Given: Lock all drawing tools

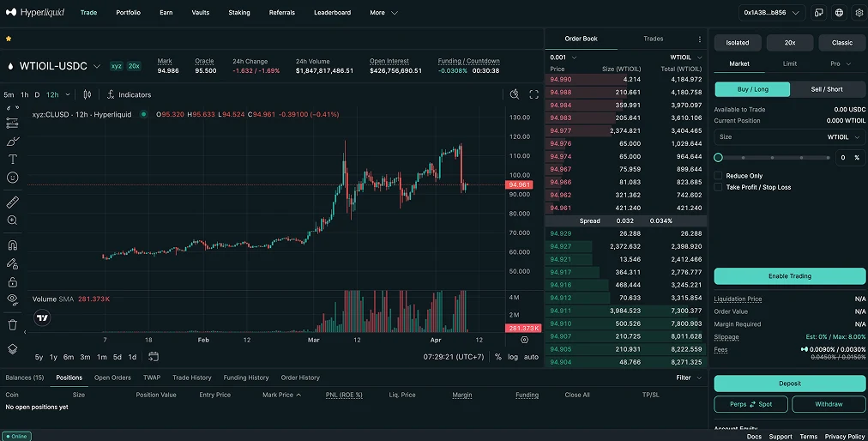Looking at the screenshot, I should [x=12, y=282].
